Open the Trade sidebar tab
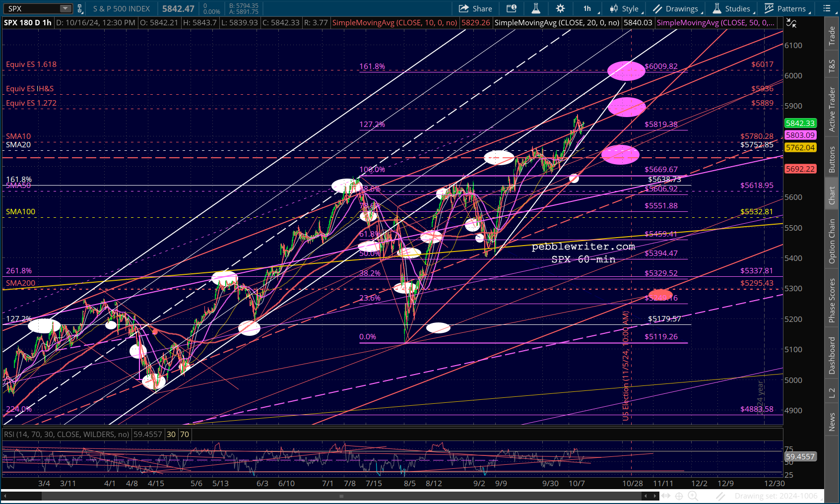 point(832,36)
